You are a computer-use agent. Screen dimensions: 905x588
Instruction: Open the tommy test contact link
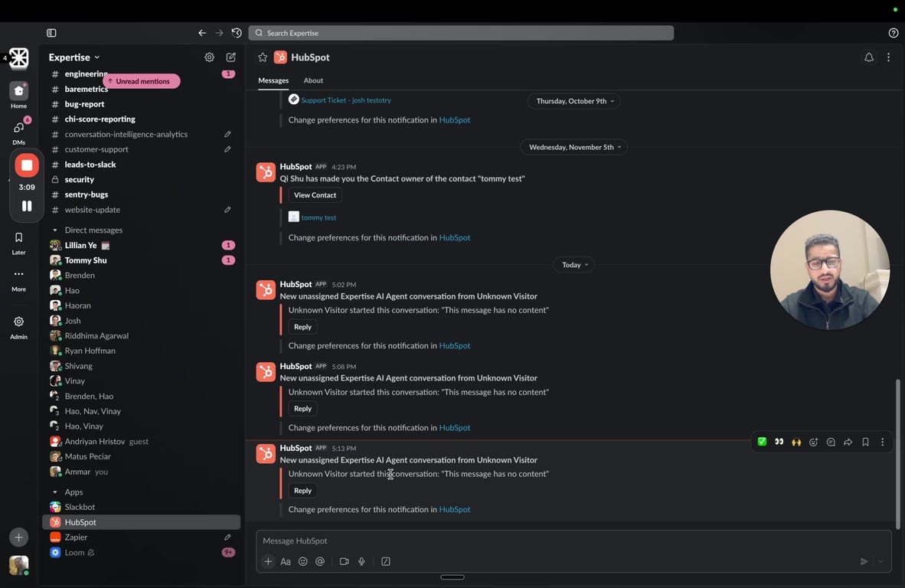coord(319,217)
